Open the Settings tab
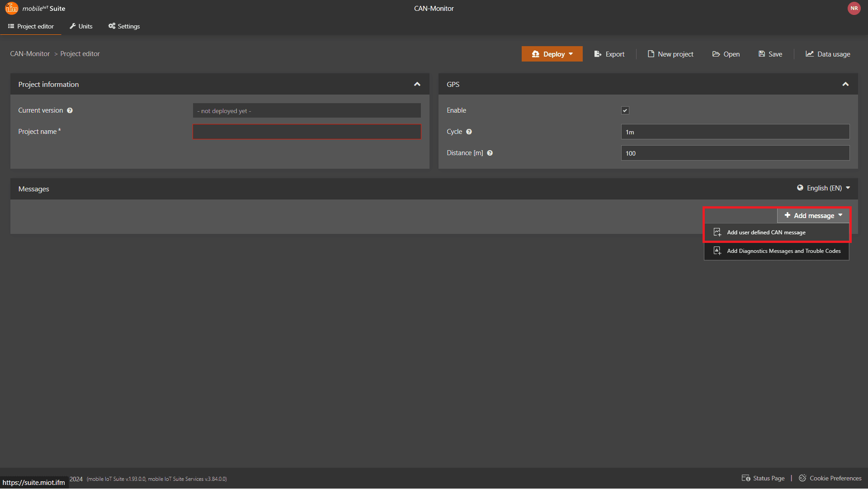868x489 pixels. point(124,26)
